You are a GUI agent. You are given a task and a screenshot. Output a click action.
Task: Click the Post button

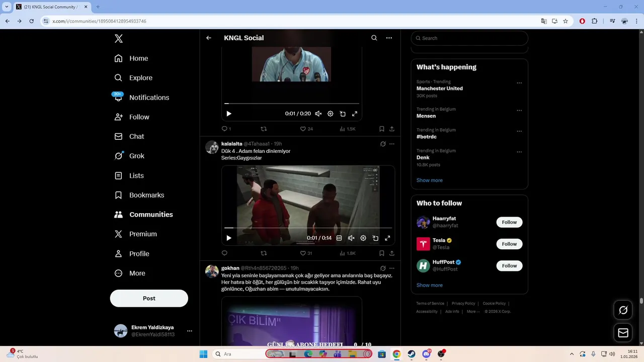149,298
